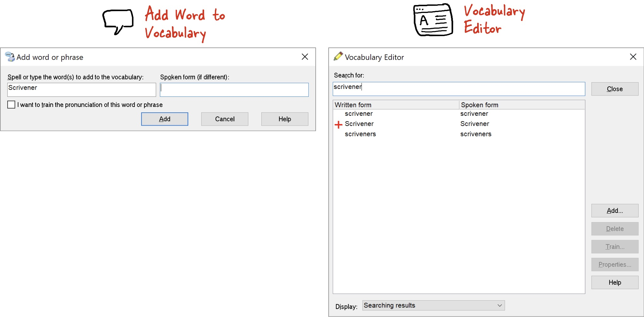Viewport: 644px width, 317px height.
Task: Click Help button in Vocabulary Editor
Action: coord(615,283)
